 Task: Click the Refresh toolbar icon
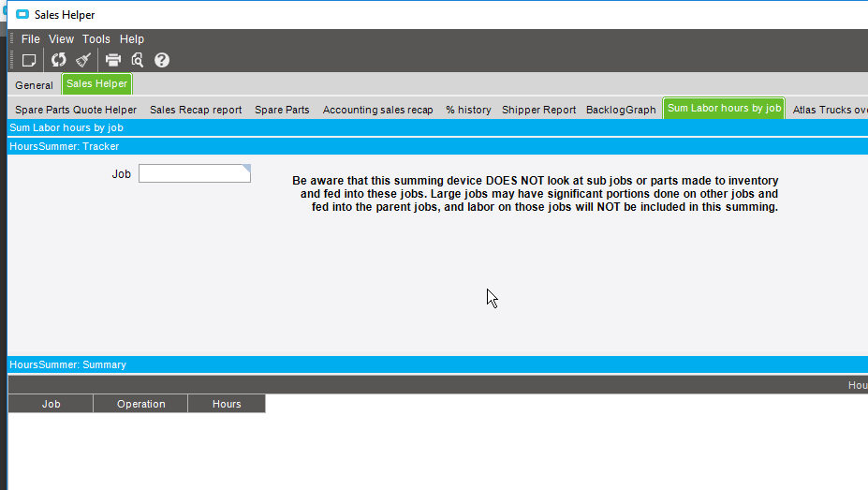tap(59, 60)
